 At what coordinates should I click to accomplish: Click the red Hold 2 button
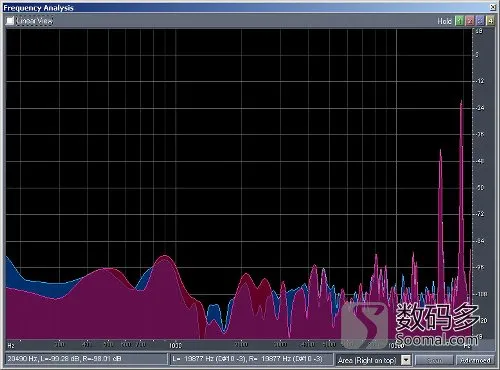(x=470, y=21)
